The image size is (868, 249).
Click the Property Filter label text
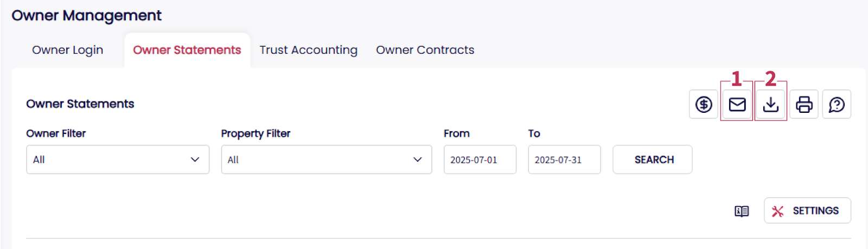(256, 133)
